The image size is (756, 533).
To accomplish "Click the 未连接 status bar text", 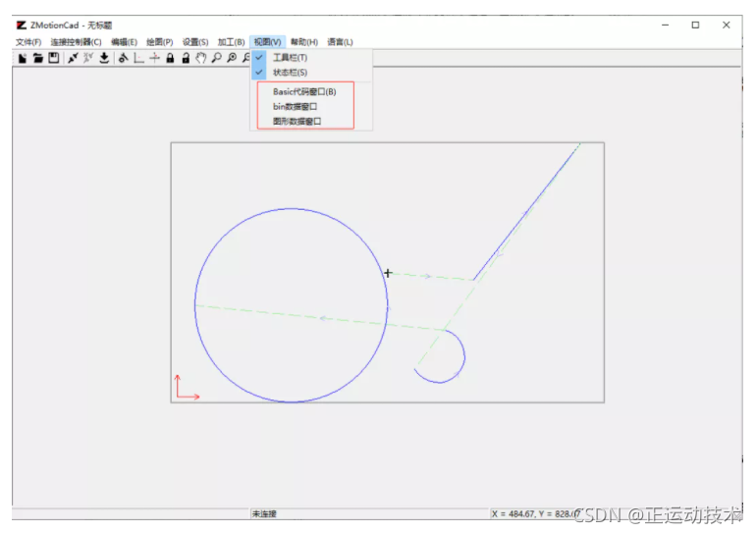I will coord(264,513).
